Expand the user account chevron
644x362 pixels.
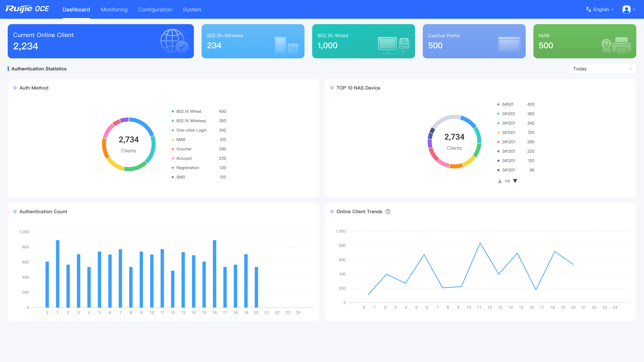tap(634, 9)
